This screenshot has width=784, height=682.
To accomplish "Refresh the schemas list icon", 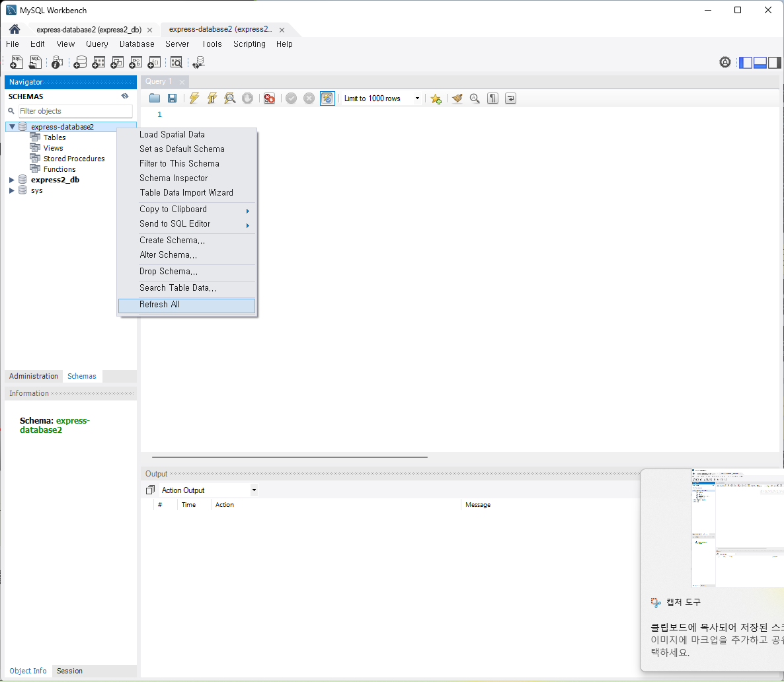I will point(125,96).
